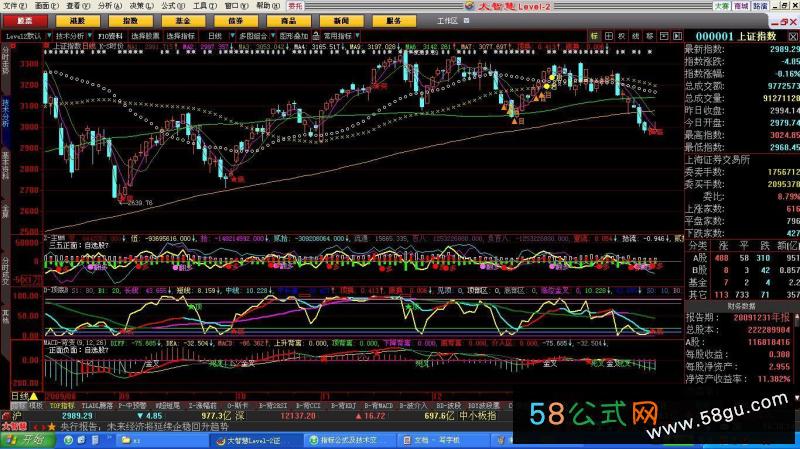Expand the Level2默认 dropdown arrow
800x449 pixels.
point(49,36)
